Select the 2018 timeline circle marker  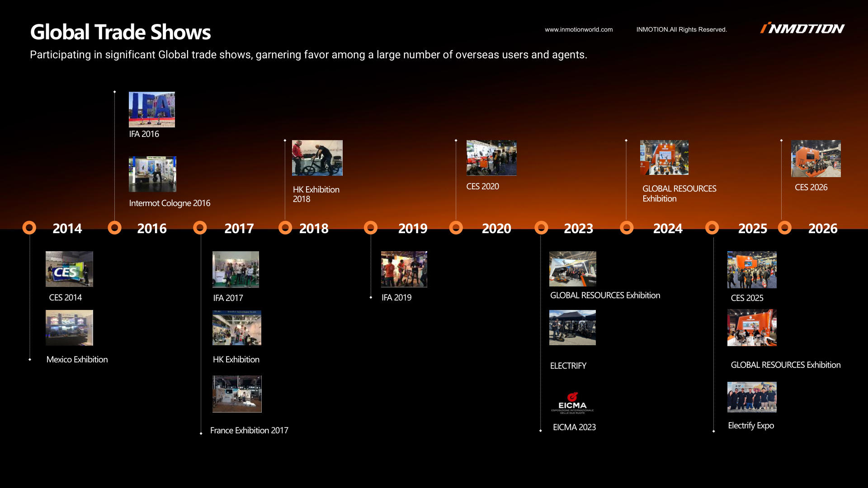click(x=285, y=228)
